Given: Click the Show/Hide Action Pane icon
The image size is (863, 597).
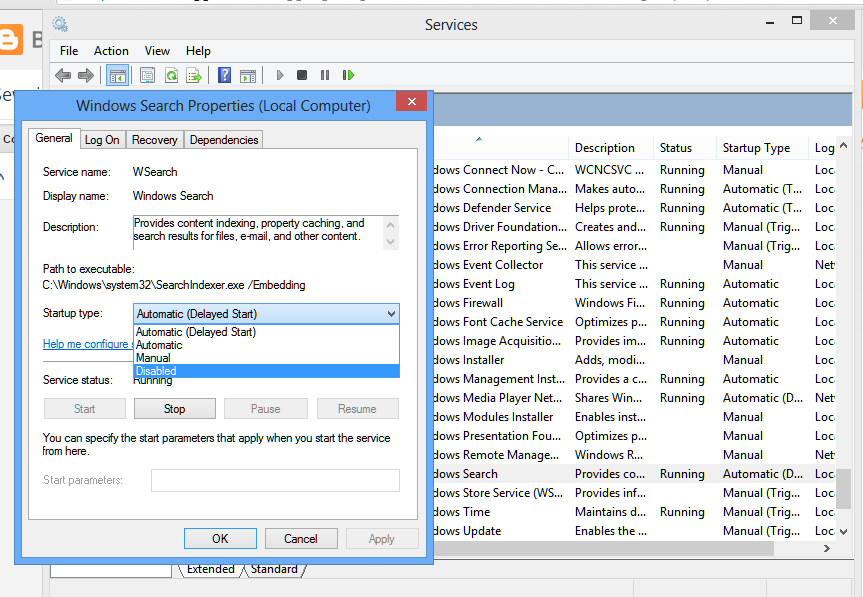Looking at the screenshot, I should 248,75.
